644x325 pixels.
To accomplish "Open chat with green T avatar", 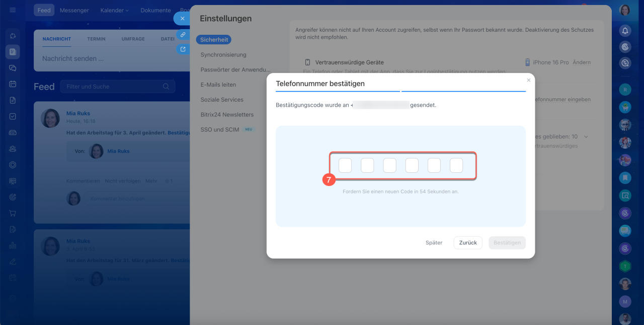I will click(625, 266).
